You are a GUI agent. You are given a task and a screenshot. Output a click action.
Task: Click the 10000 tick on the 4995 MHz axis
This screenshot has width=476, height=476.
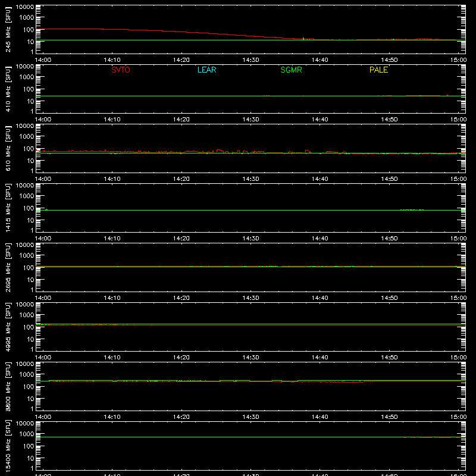click(x=25, y=305)
